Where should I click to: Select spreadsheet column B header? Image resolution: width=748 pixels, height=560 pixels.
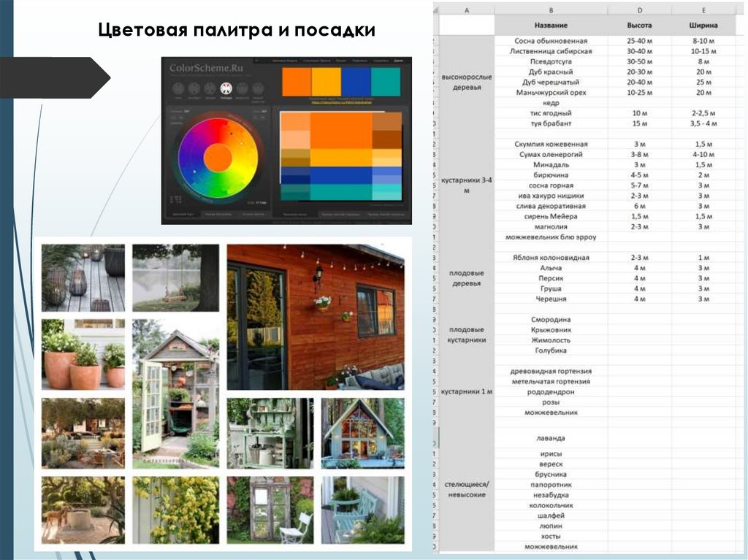point(551,10)
